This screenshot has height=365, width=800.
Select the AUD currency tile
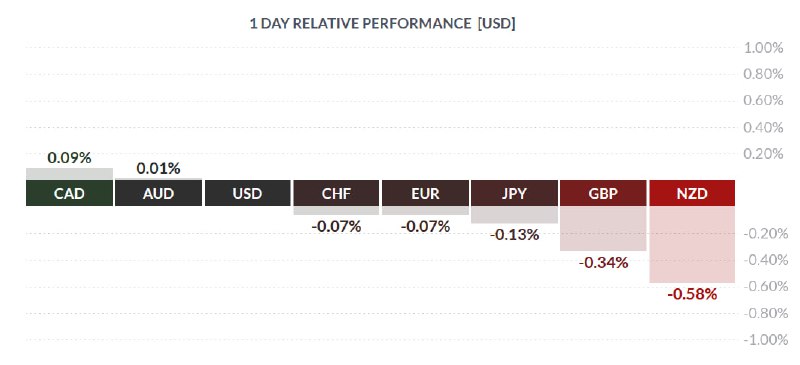point(158,193)
